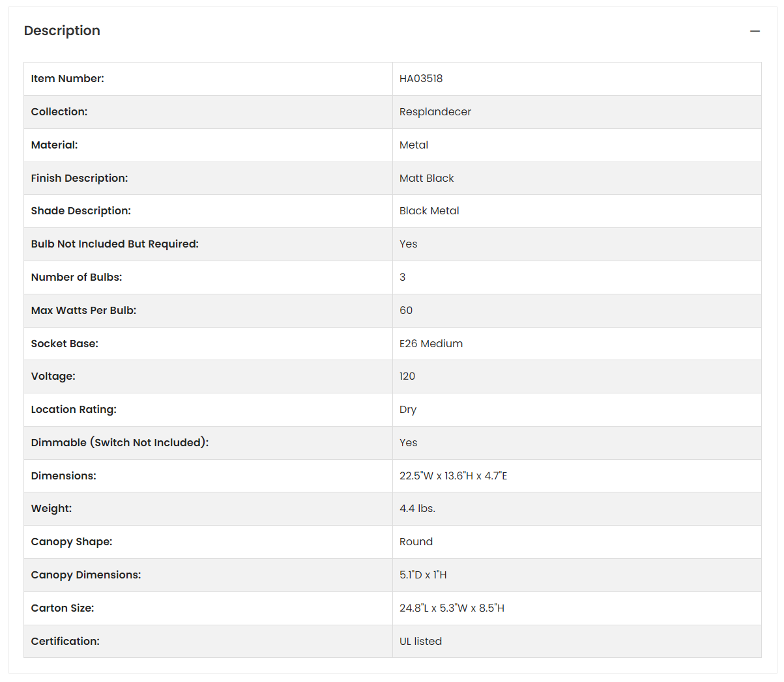Click the Canopy Shape value Round

tap(416, 542)
